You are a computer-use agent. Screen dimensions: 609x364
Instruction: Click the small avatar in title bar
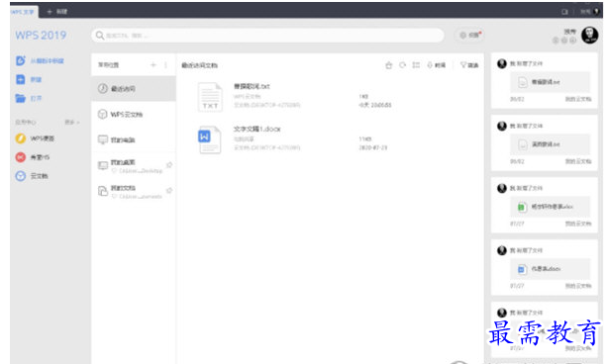click(596, 12)
